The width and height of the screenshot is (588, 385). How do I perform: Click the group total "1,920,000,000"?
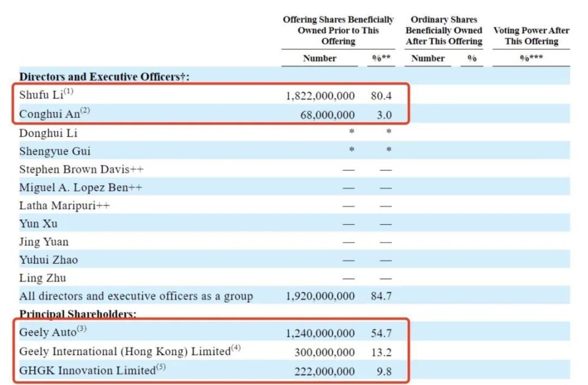pyautogui.click(x=320, y=297)
